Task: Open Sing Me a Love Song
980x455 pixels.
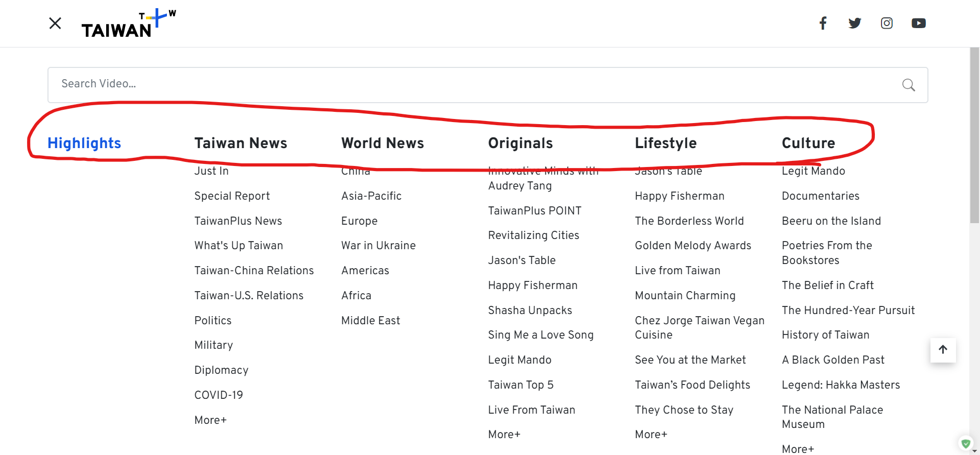Action: (541, 334)
